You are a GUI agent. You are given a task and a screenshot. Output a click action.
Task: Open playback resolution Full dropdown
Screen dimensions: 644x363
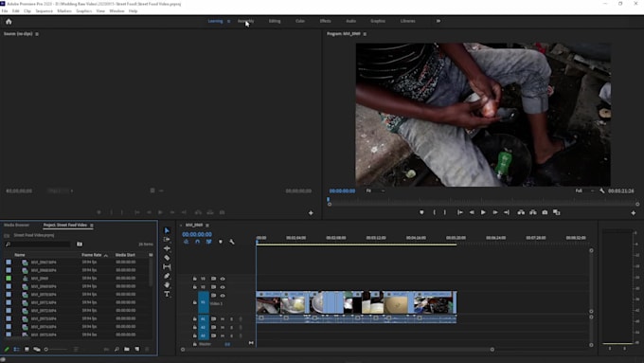click(585, 191)
